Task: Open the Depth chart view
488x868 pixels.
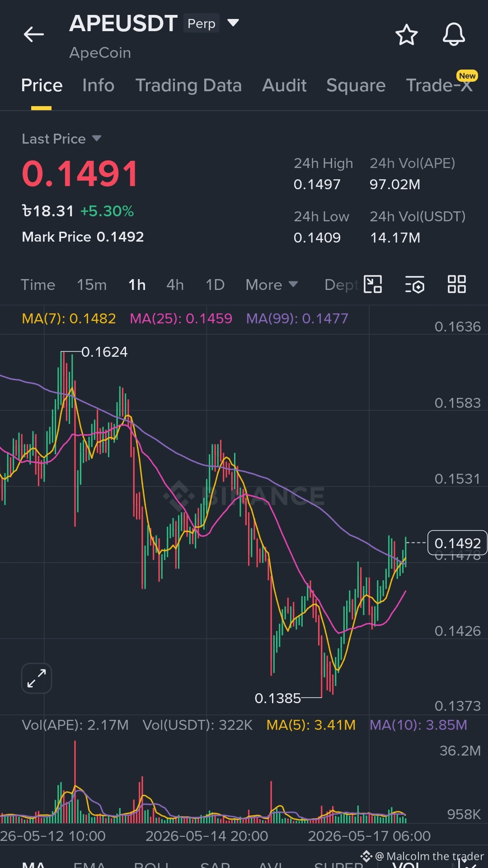Action: coord(342,285)
